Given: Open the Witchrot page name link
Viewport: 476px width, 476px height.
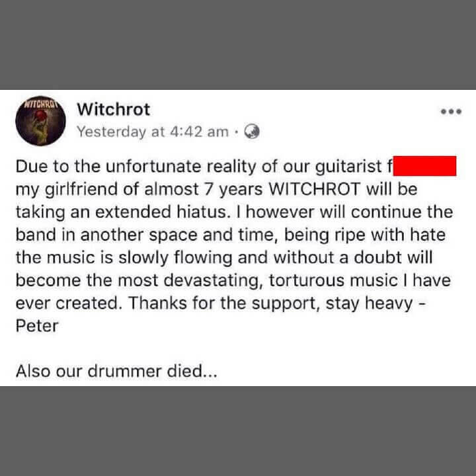Looking at the screenshot, I should (x=113, y=109).
